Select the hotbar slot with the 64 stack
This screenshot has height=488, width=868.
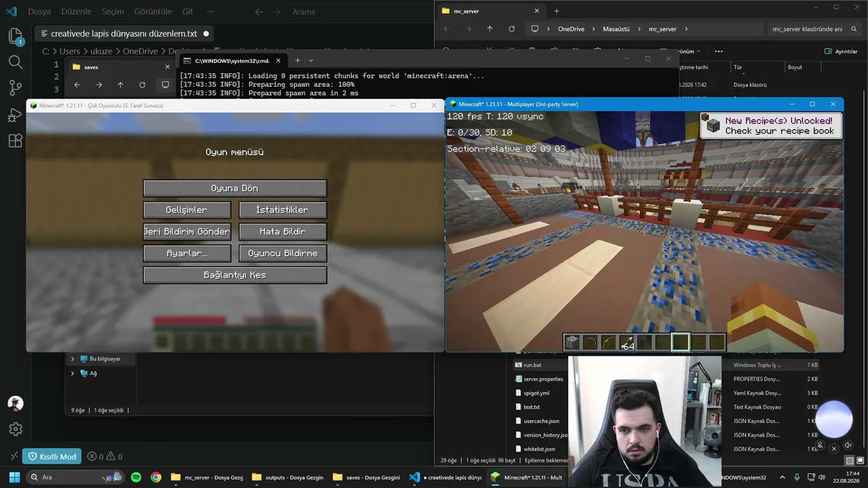pyautogui.click(x=627, y=342)
